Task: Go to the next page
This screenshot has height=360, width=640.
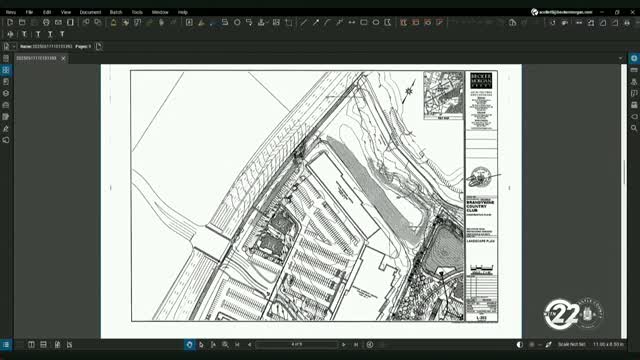Action: [x=344, y=344]
